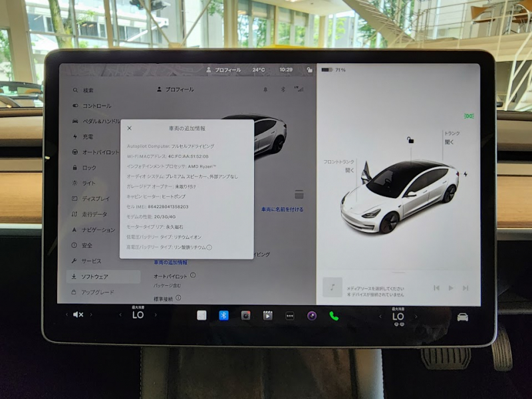Unmute using the volume speaker icon
532x399 pixels.
[x=78, y=315]
